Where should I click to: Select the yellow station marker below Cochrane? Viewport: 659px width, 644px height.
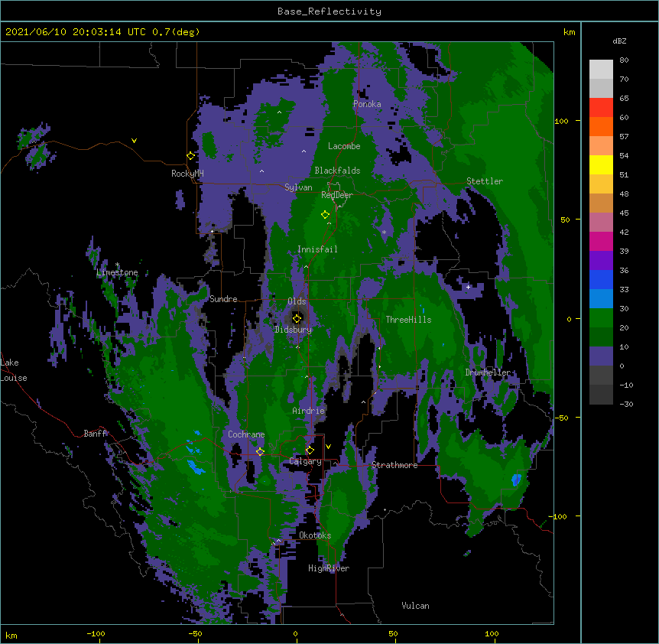tap(260, 452)
